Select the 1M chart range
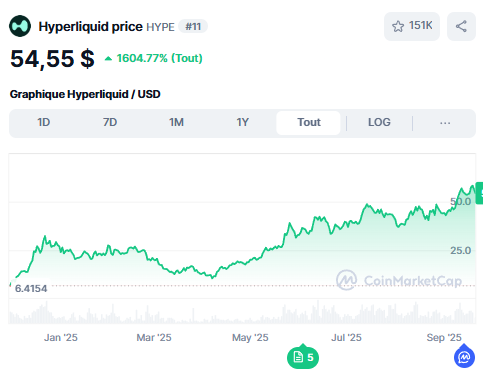 click(176, 123)
